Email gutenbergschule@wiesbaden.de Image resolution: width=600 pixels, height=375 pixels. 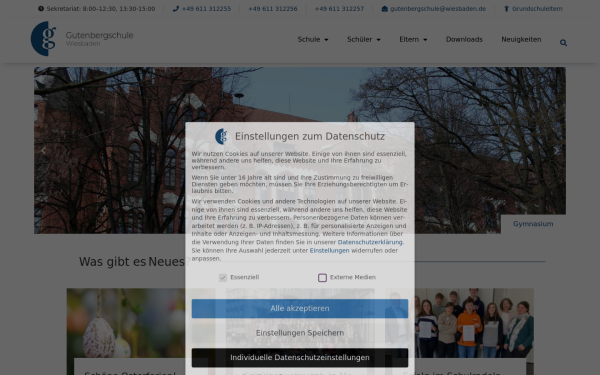point(438,9)
